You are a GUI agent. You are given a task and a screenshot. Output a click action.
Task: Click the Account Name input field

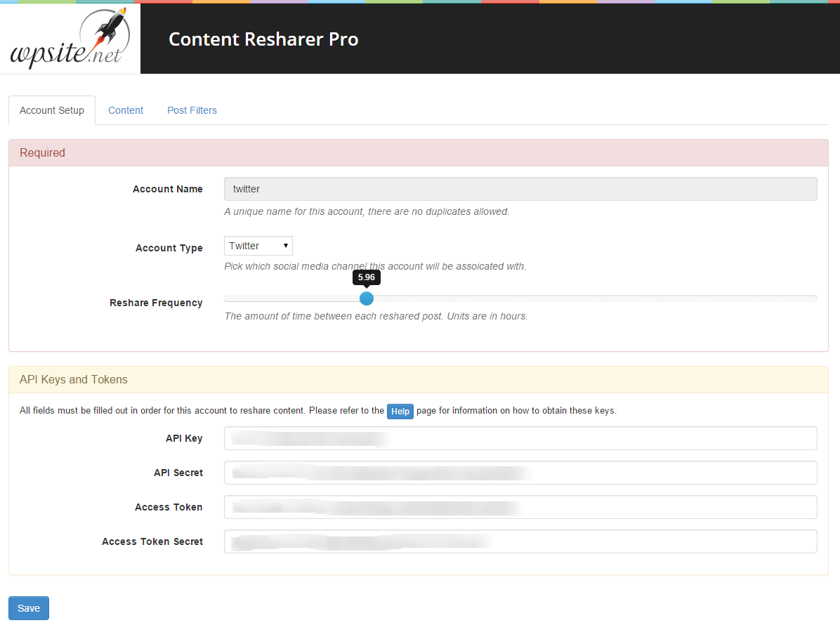pos(520,189)
